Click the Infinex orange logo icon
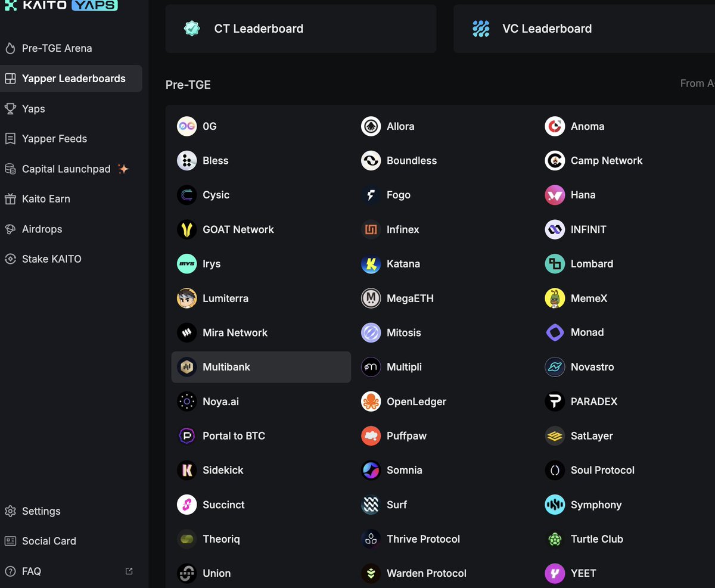The image size is (715, 588). click(371, 229)
